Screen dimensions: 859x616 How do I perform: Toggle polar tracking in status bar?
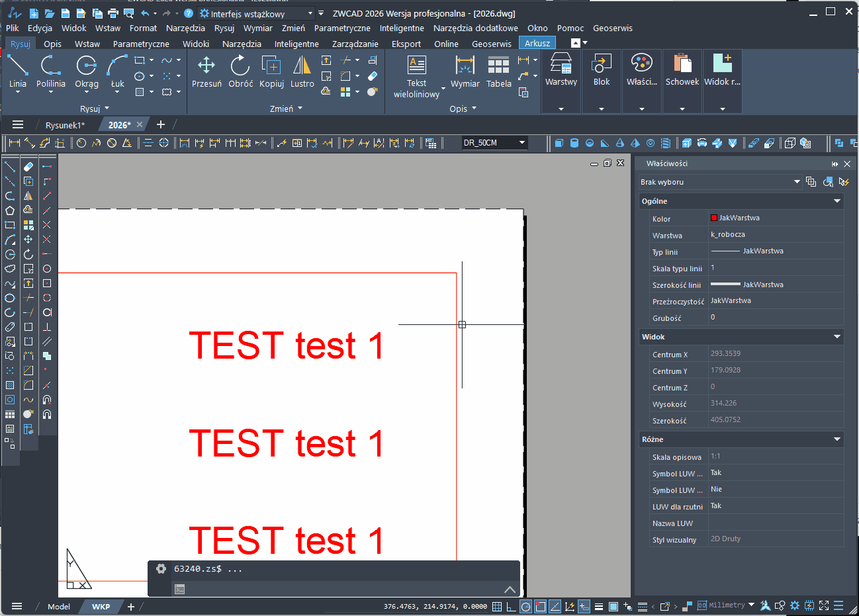pos(525,606)
